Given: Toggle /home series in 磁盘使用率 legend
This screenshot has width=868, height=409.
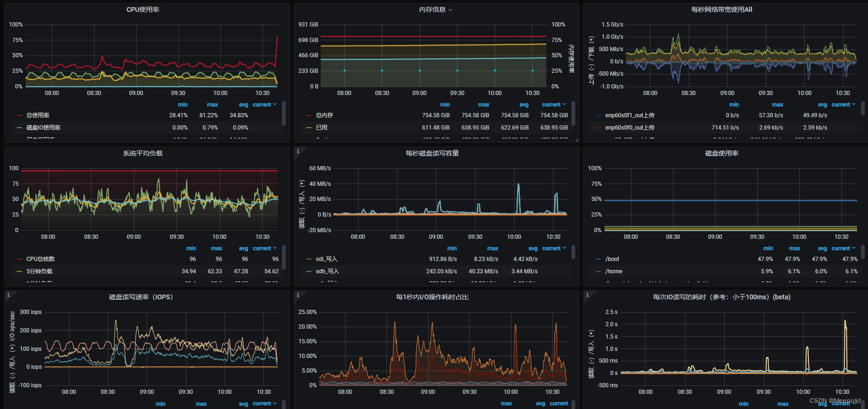Looking at the screenshot, I should pos(614,271).
